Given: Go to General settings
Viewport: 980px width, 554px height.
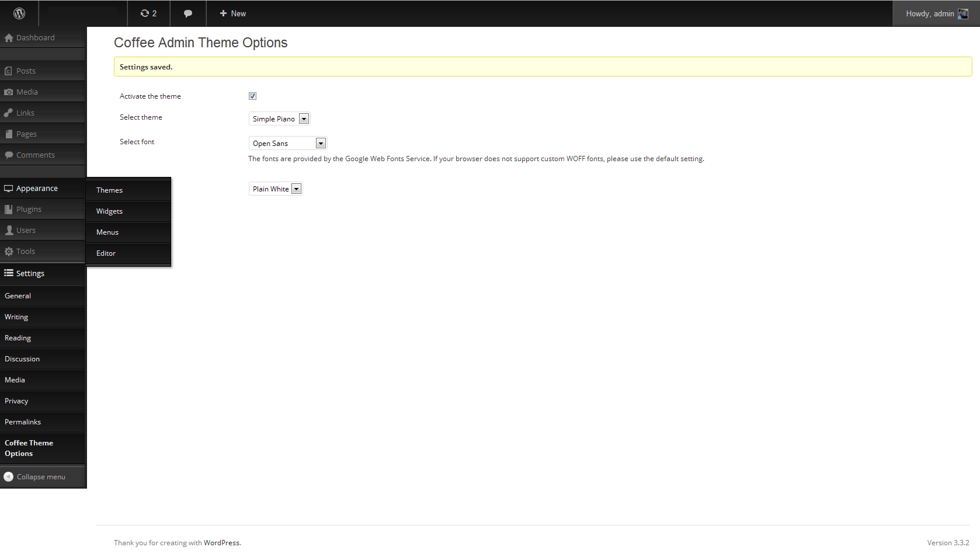Looking at the screenshot, I should coord(18,296).
